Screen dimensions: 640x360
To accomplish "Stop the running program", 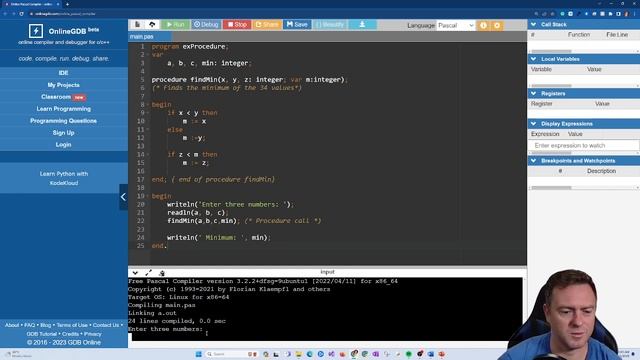I will tap(237, 24).
